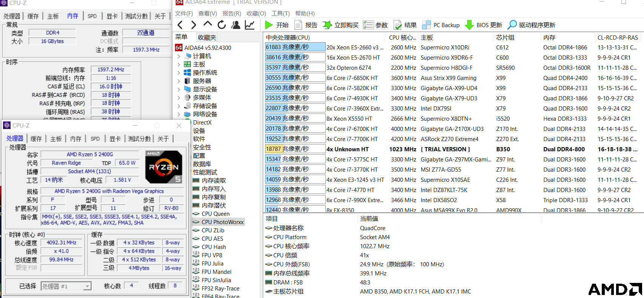Open 参数 parameters

coord(376,25)
